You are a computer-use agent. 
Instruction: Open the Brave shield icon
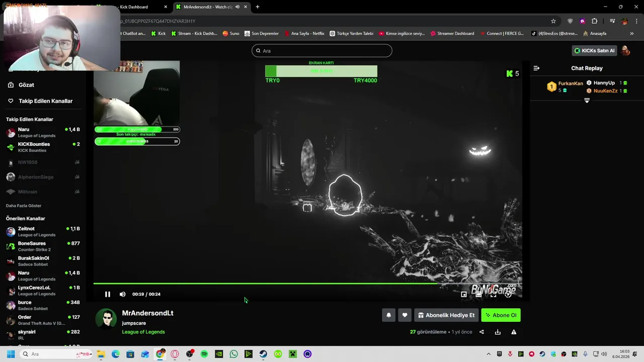coord(570,21)
